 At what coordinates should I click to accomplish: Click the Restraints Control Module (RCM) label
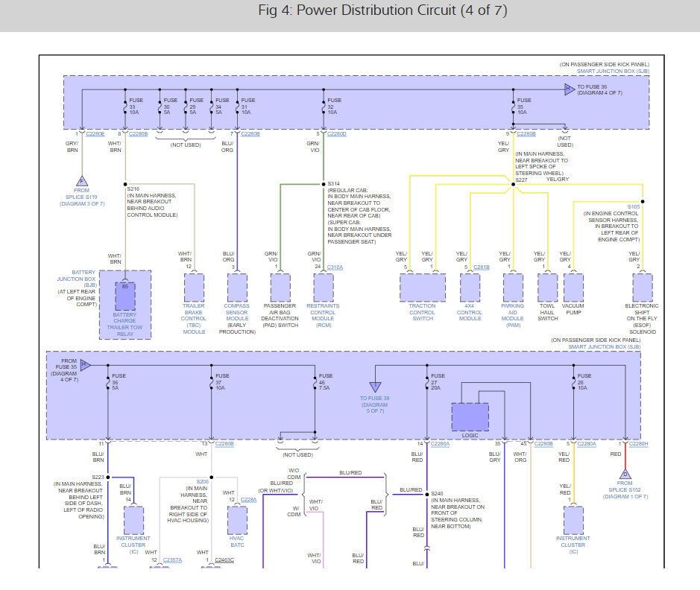pos(323,315)
